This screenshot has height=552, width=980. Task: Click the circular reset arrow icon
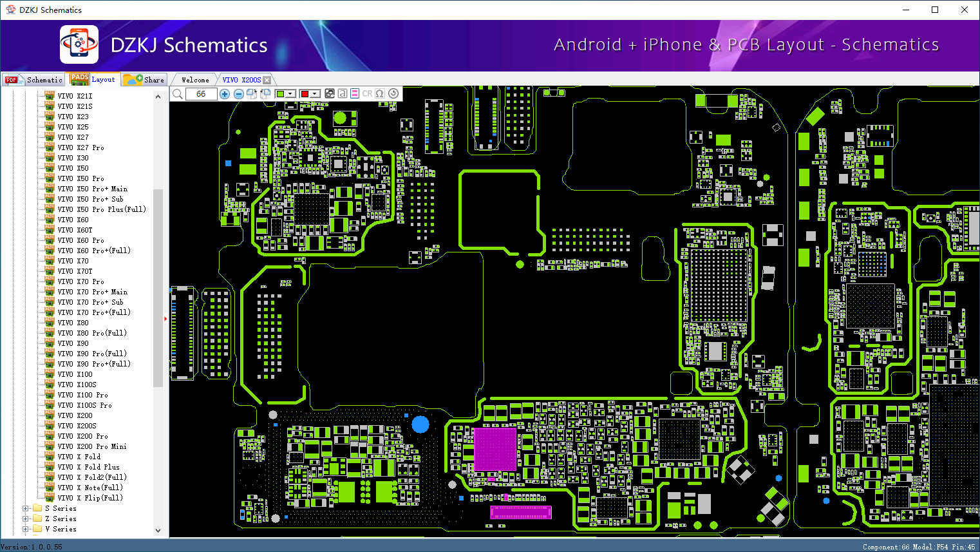(393, 93)
